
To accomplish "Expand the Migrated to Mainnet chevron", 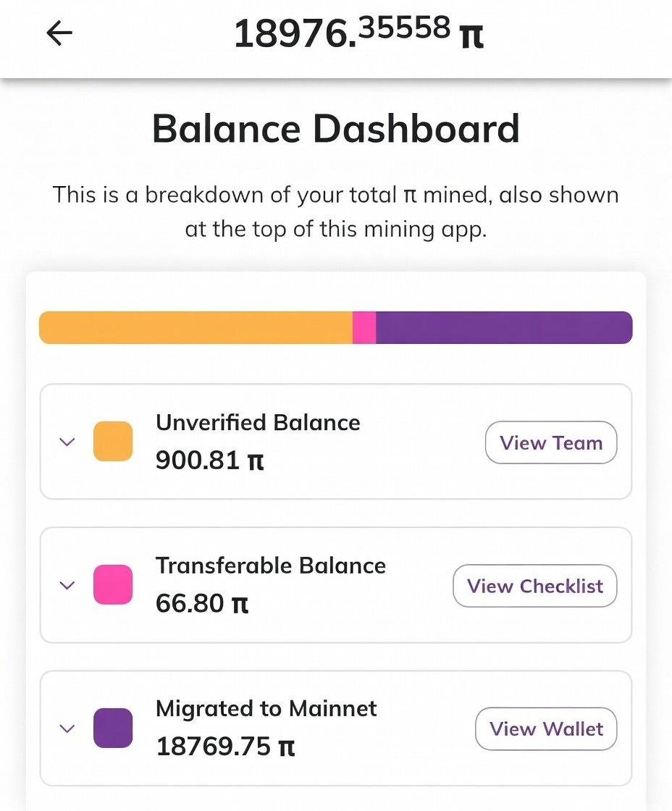I will coord(67,728).
